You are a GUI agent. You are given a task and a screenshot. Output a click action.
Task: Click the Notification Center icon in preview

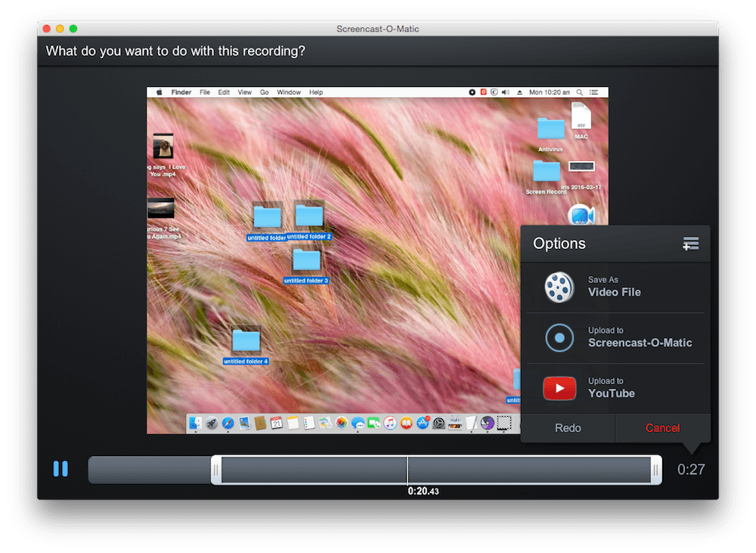[594, 92]
